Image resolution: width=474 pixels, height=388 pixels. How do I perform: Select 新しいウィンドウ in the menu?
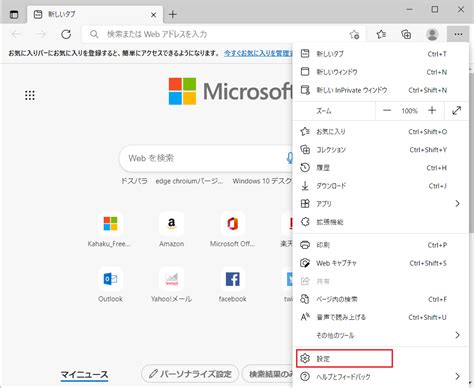380,72
